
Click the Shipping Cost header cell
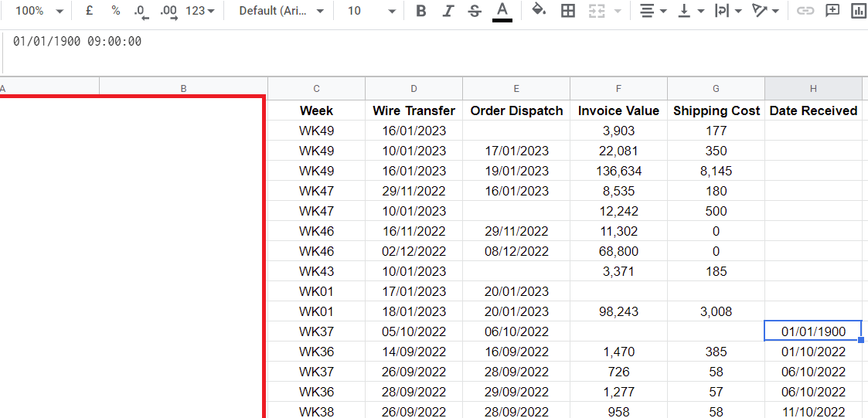pyautogui.click(x=717, y=110)
